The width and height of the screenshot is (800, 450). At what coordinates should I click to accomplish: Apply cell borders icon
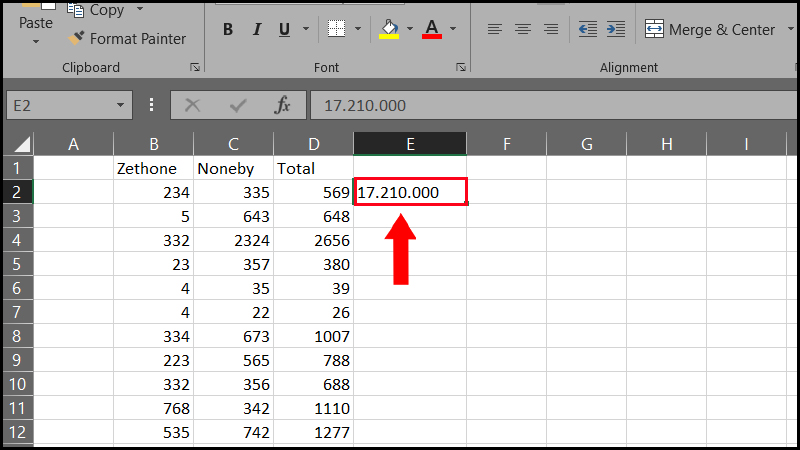pyautogui.click(x=336, y=29)
